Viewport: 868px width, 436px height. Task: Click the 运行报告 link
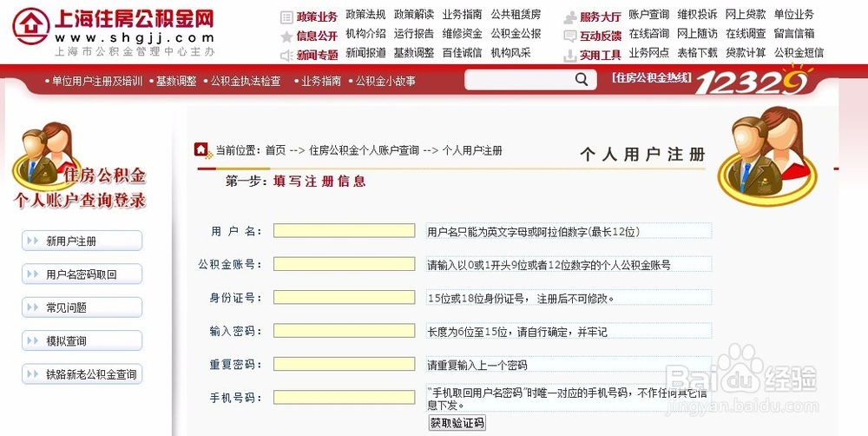click(x=414, y=34)
